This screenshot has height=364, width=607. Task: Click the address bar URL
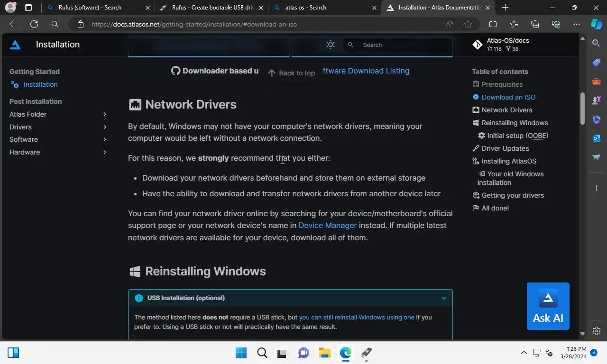tap(194, 24)
